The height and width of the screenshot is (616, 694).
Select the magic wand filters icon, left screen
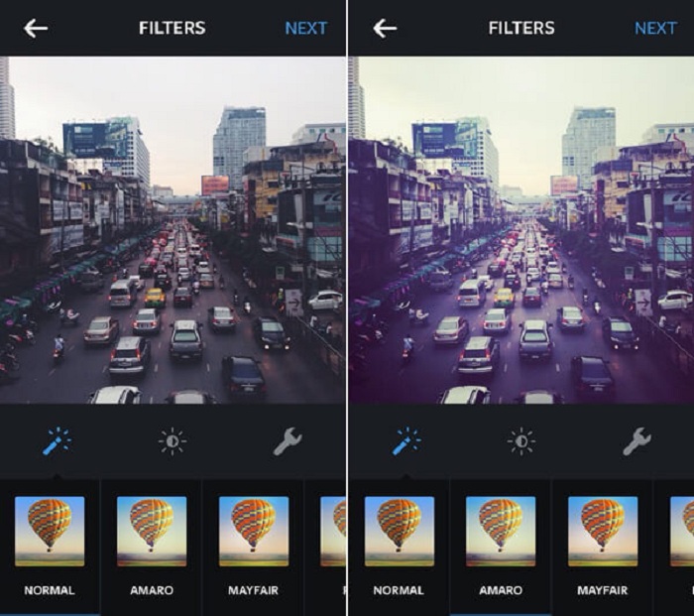point(58,441)
